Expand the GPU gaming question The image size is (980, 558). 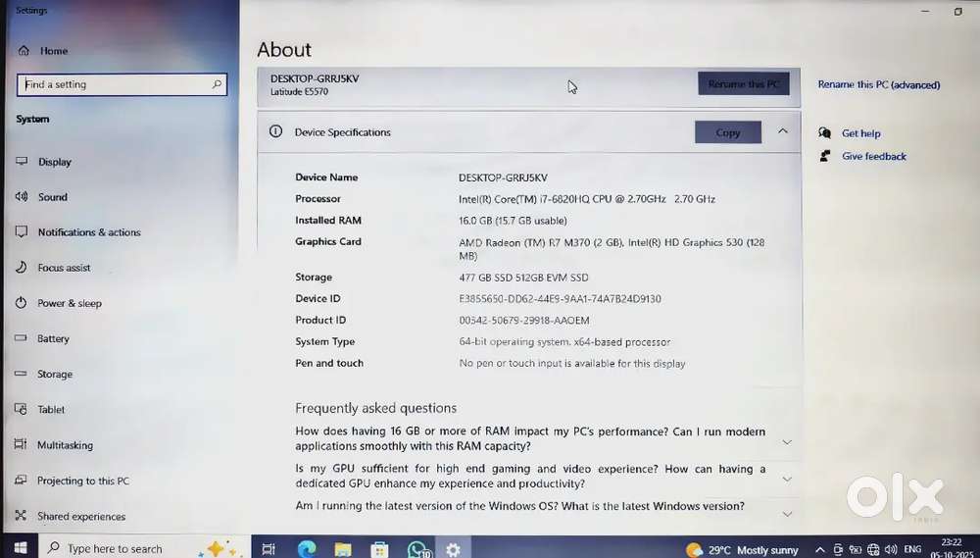pyautogui.click(x=786, y=479)
